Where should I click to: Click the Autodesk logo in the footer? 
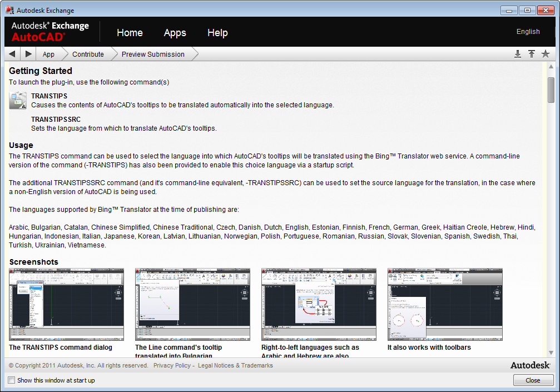[530, 365]
